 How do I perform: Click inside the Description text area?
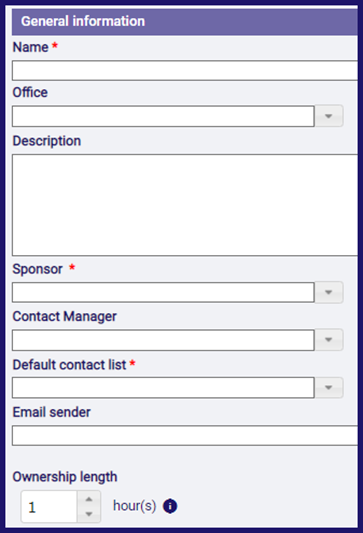point(185,205)
